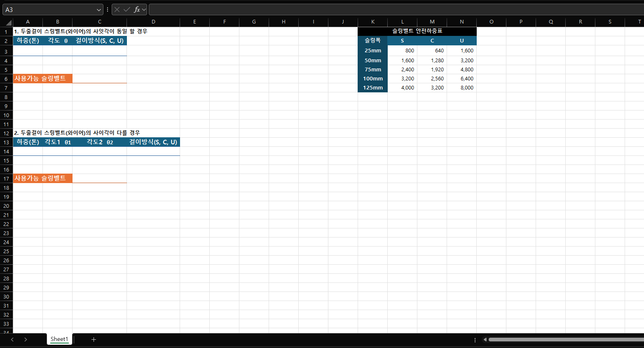This screenshot has width=644, height=348.
Task: Add a new sheet with plus icon
Action: 94,339
